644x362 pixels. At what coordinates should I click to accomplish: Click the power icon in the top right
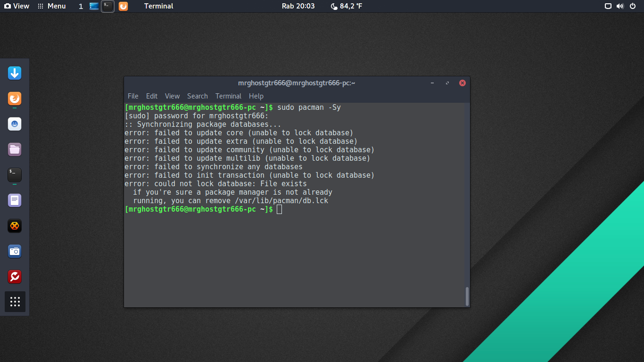point(633,6)
